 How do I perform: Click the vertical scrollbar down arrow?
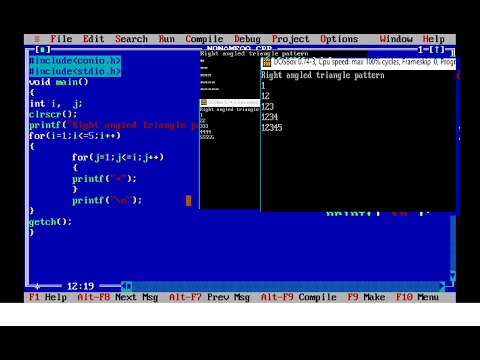453,276
